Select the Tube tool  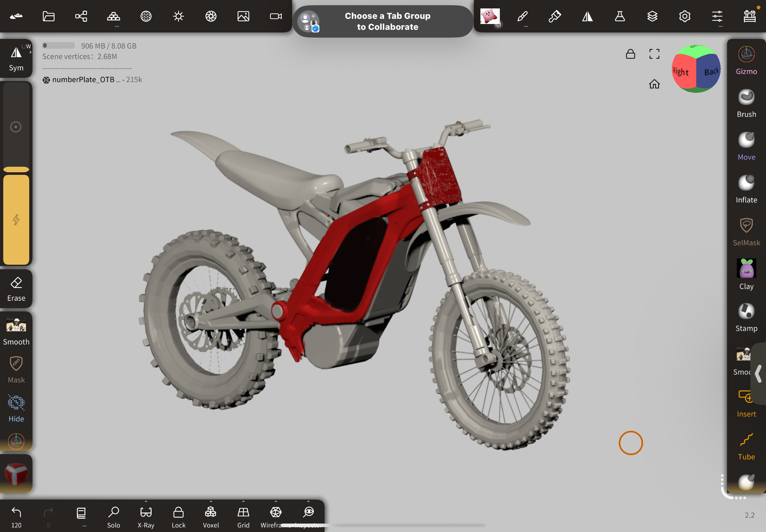point(746,446)
